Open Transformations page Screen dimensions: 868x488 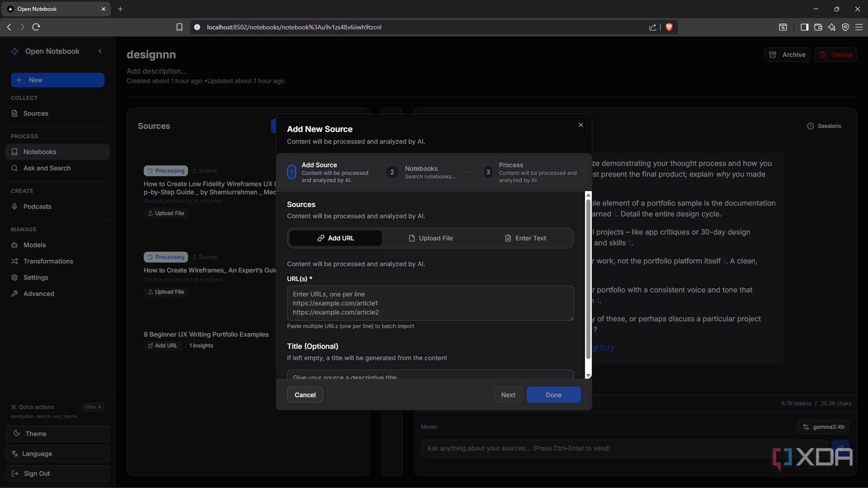click(57, 261)
